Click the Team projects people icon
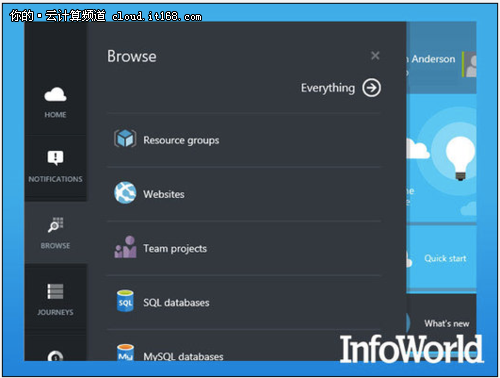Image resolution: width=500 pixels, height=378 pixels. [125, 247]
